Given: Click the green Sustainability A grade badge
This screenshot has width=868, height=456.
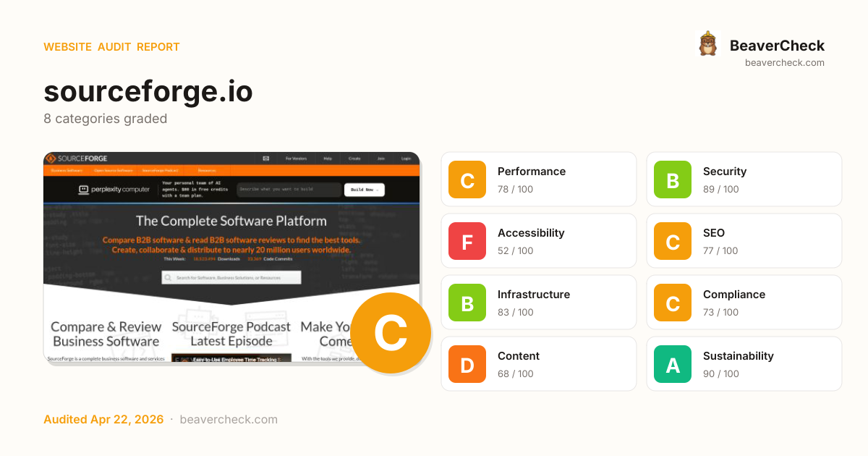Looking at the screenshot, I should pos(673,364).
